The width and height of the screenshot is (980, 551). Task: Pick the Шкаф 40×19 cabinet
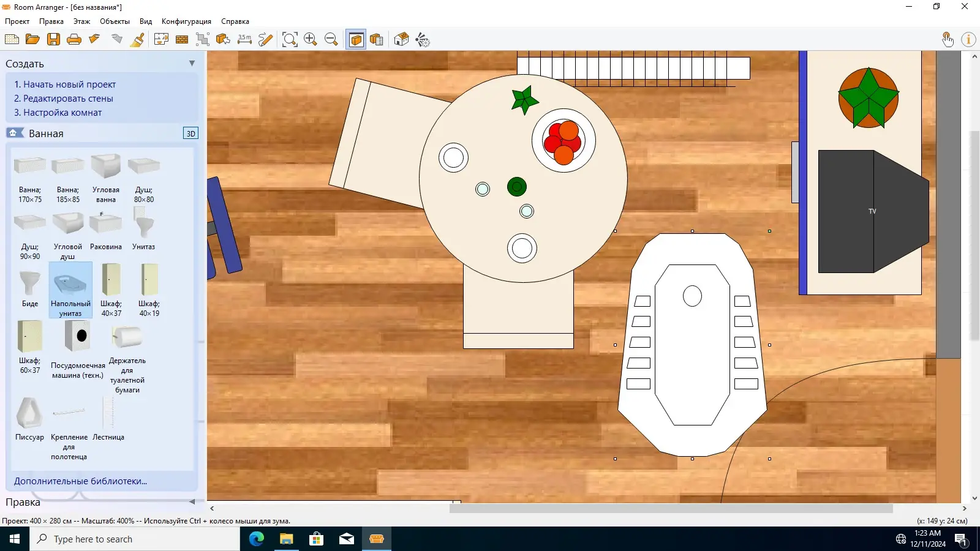click(x=149, y=290)
